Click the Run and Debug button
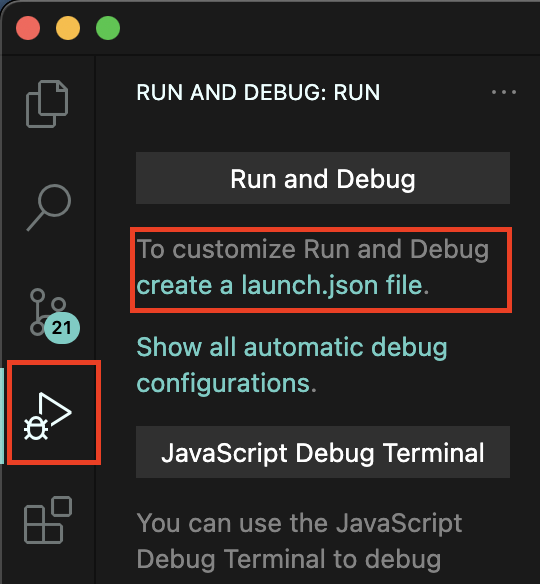This screenshot has width=540, height=584. point(323,178)
